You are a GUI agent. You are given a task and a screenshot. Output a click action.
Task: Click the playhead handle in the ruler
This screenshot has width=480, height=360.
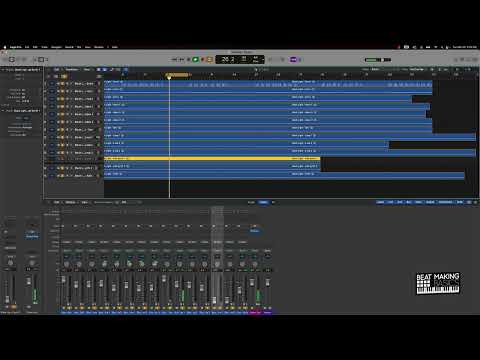point(169,77)
